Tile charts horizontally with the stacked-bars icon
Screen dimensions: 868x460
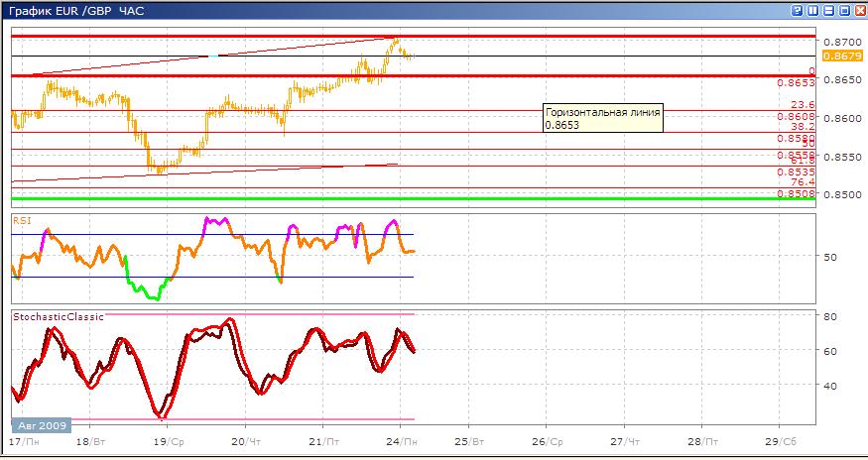[828, 11]
